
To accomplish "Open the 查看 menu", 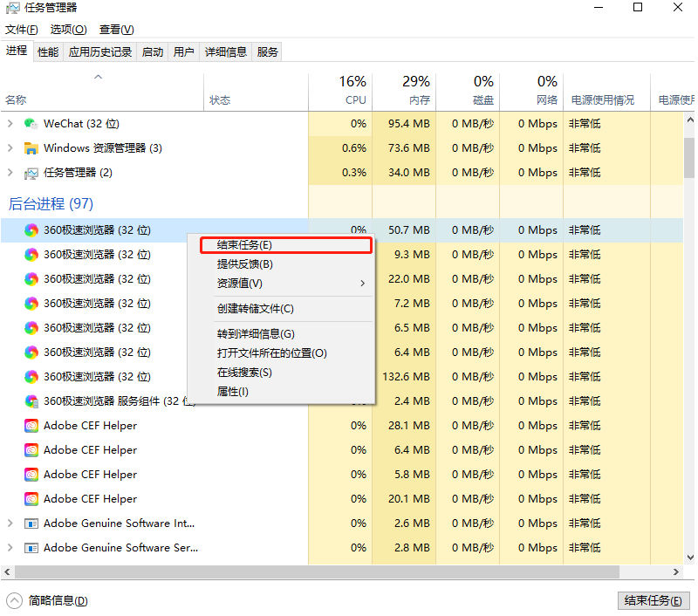I will point(117,29).
